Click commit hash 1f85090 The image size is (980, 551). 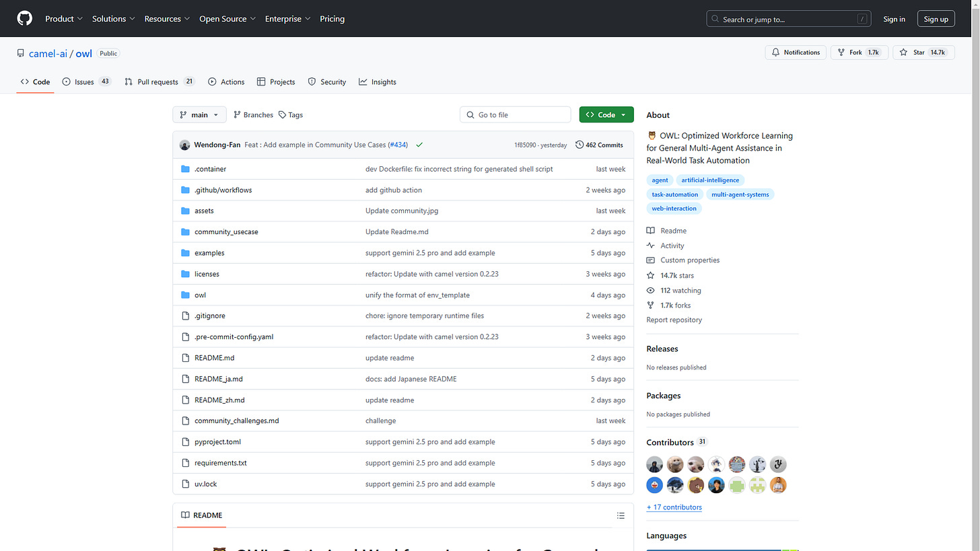526,145
